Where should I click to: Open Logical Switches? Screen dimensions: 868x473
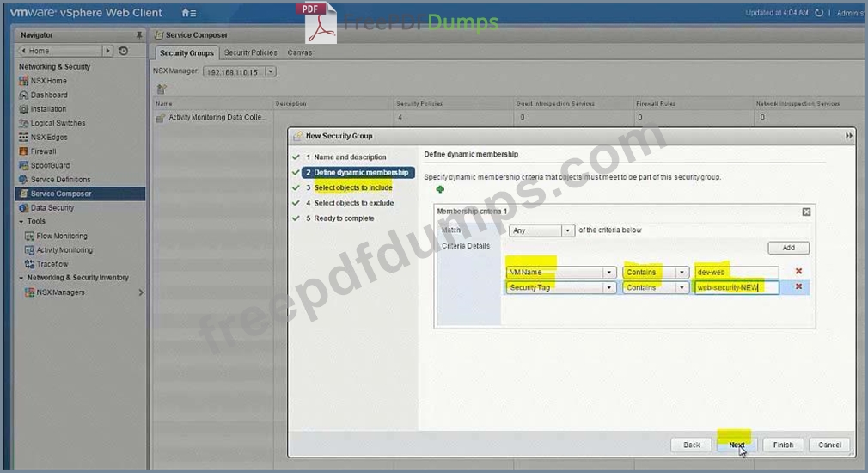click(58, 123)
